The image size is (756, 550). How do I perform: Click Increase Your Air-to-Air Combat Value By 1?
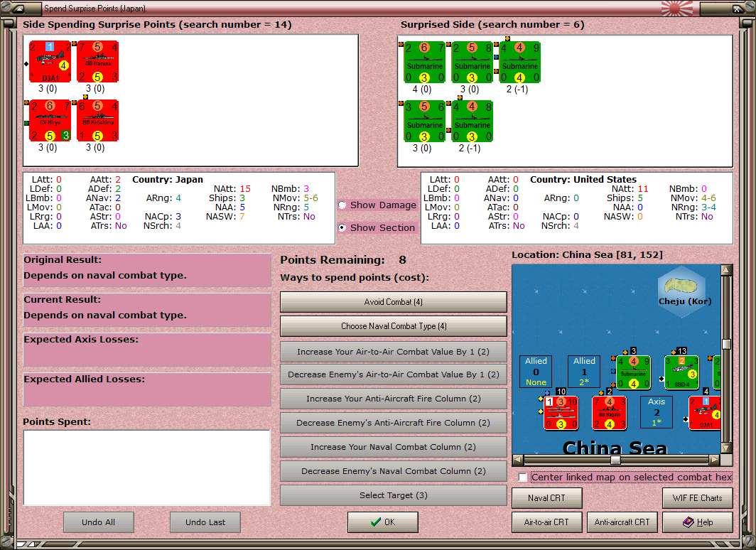pyautogui.click(x=394, y=352)
